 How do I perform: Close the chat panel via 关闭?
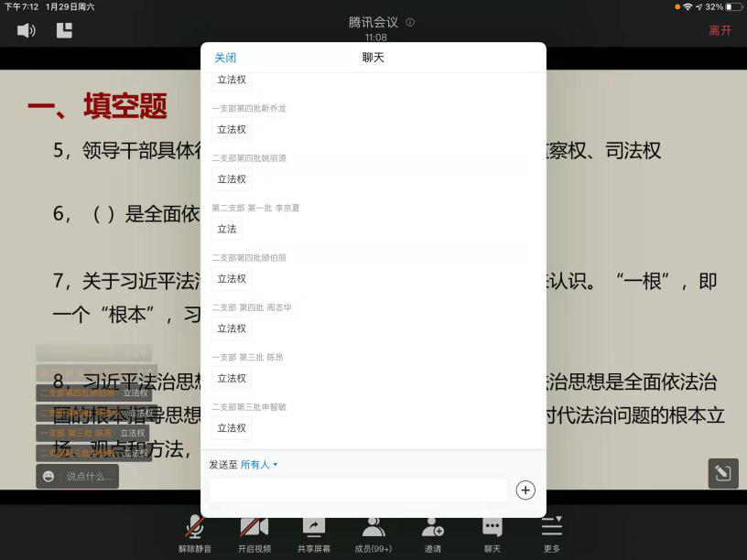pos(225,58)
